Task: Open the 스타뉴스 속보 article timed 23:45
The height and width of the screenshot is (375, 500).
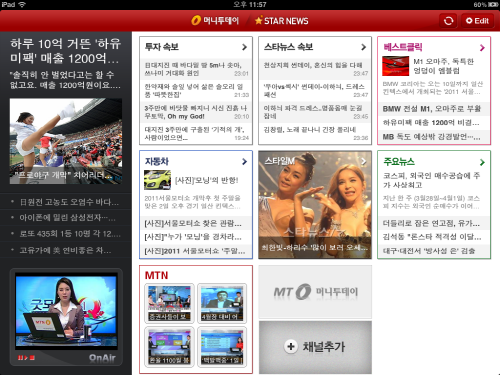Action: (315, 112)
